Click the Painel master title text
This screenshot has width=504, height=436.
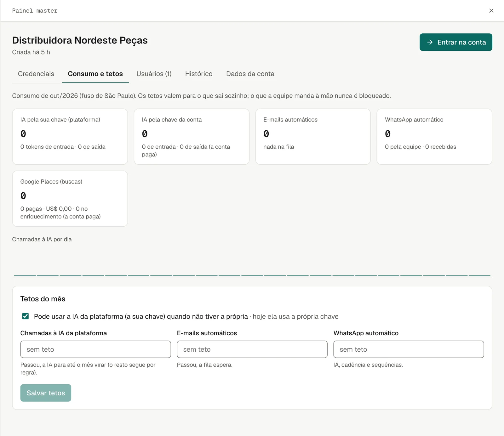point(35,11)
